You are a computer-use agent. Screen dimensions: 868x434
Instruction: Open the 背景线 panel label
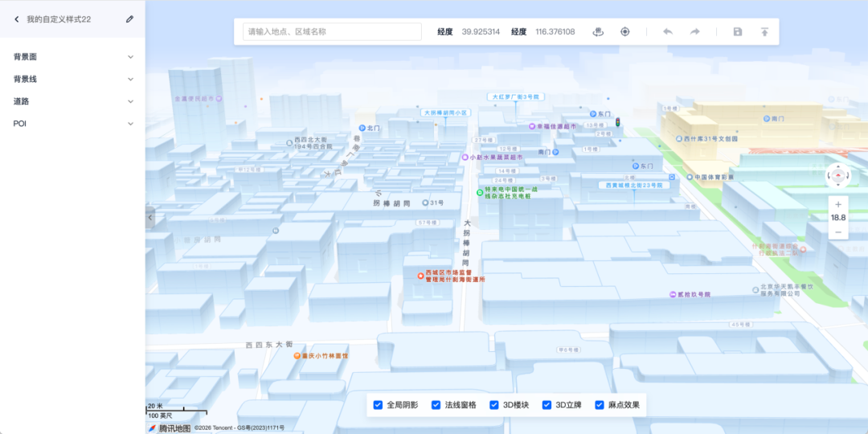pyautogui.click(x=25, y=79)
